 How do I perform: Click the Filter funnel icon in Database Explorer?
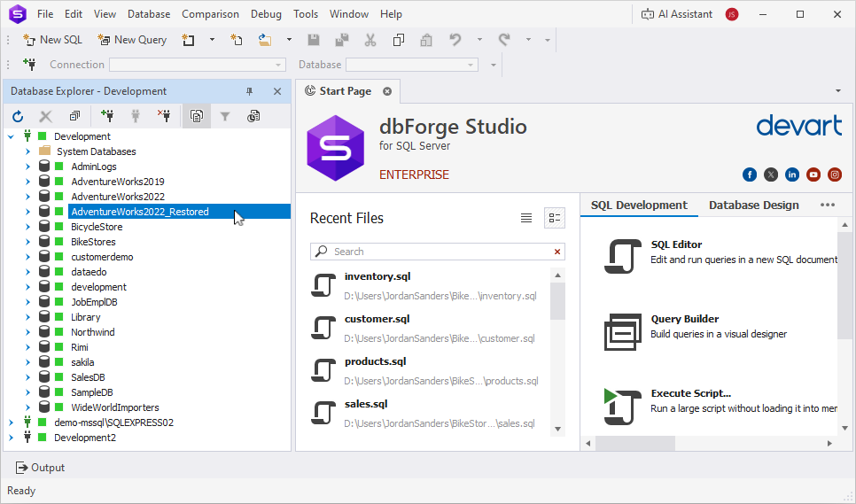(x=225, y=116)
